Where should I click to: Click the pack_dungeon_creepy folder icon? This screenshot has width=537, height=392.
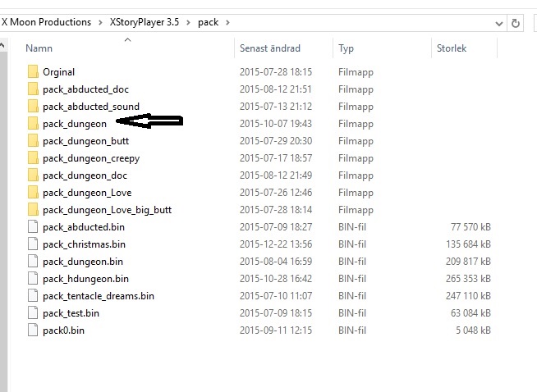[x=33, y=158]
